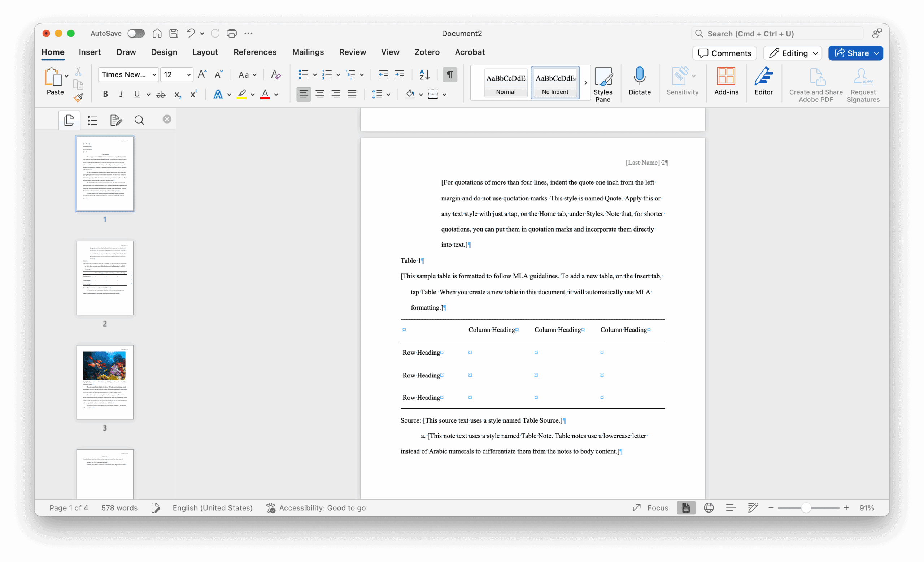Click the Clear Formatting icon
924x562 pixels.
coord(276,74)
